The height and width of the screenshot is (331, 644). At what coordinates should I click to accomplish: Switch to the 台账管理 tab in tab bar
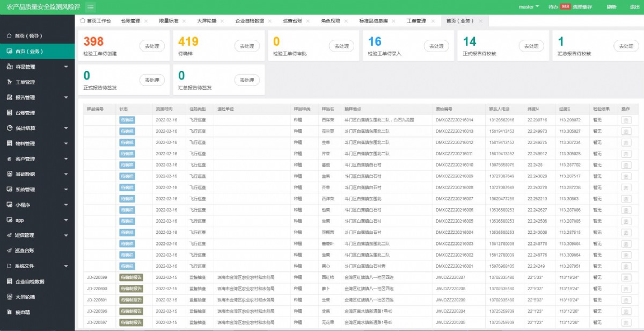[130, 21]
